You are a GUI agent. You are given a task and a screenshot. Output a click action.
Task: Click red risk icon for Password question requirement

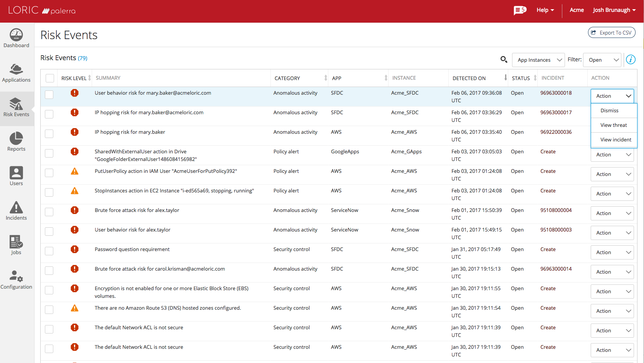(74, 249)
